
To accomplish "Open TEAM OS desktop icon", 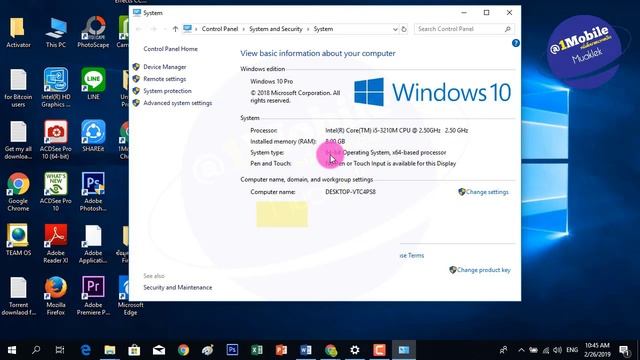I will pyautogui.click(x=18, y=240).
